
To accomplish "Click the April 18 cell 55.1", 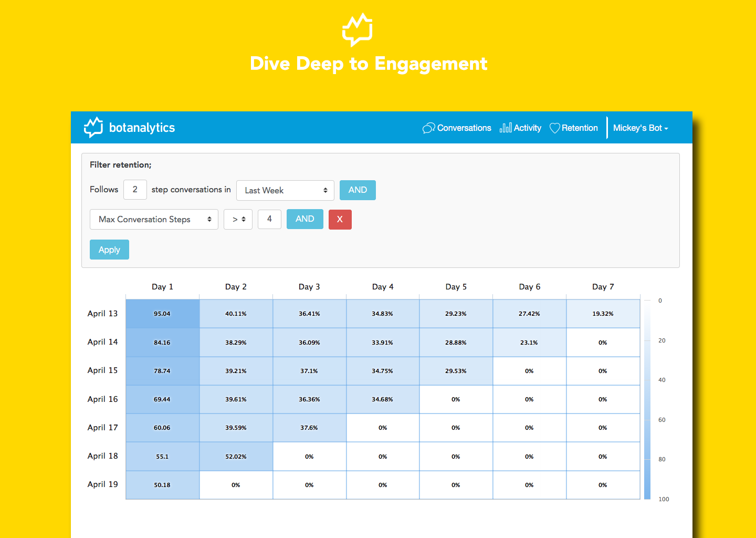I will point(162,457).
